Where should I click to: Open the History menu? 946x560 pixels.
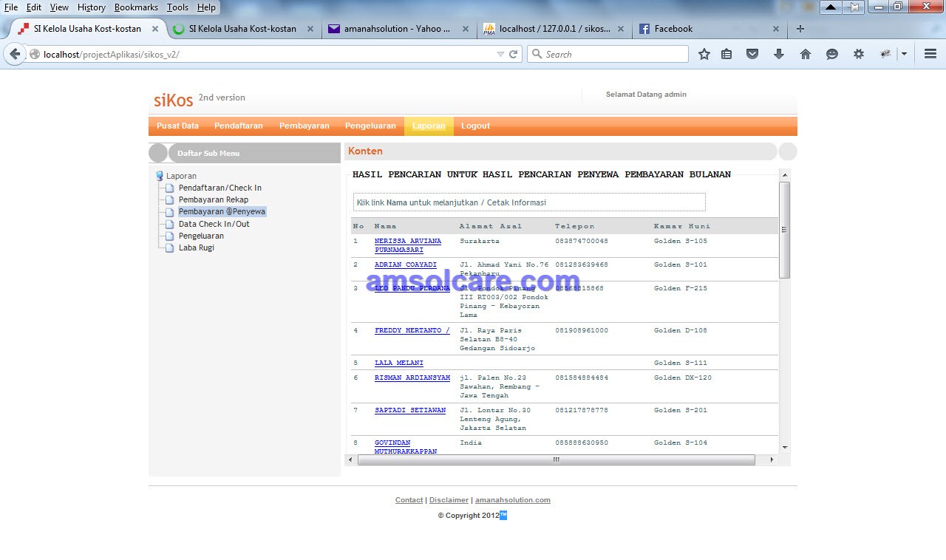92,7
